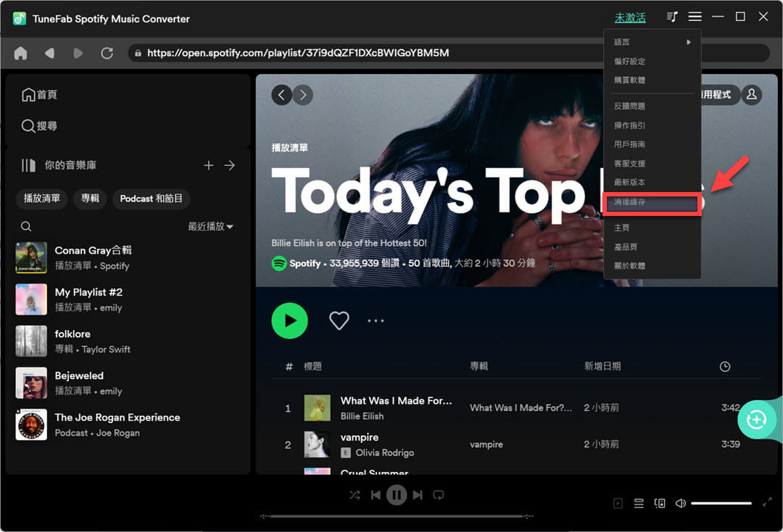Enter full screen with the expand icon
The image size is (783, 532).
(x=768, y=502)
